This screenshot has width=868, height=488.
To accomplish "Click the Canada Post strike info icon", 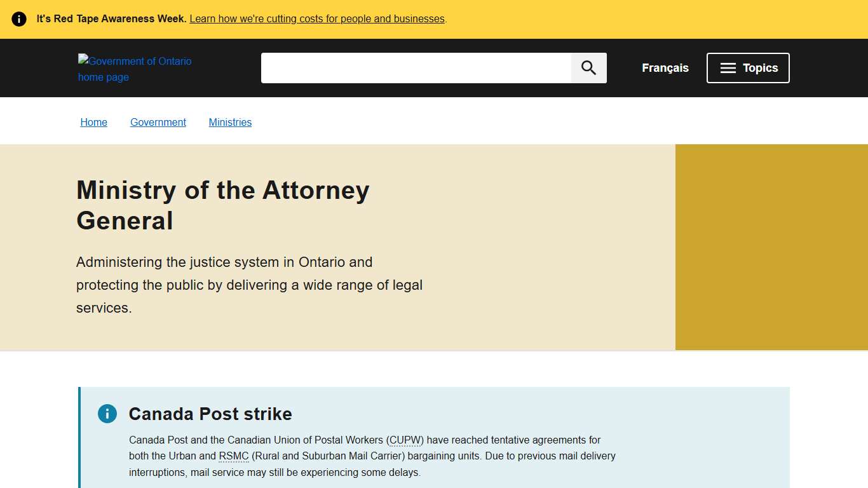I will pyautogui.click(x=107, y=414).
